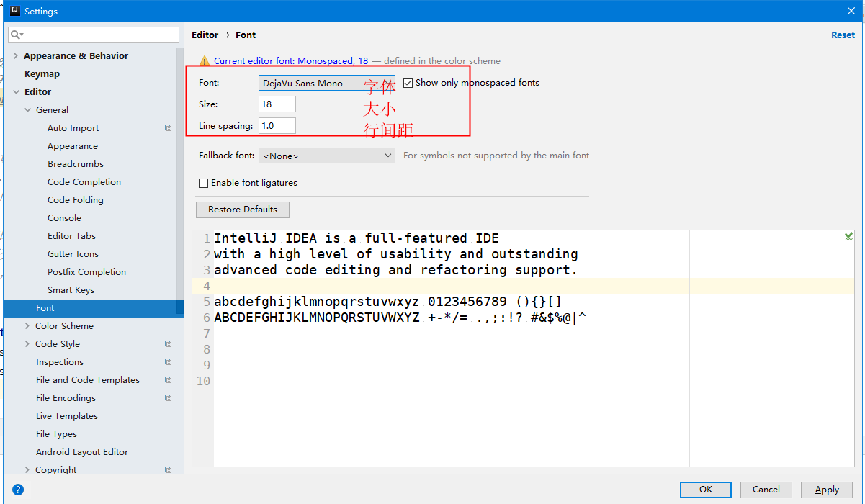Viewport: 865px width, 504px height.
Task: Click the OK button
Action: pos(706,490)
